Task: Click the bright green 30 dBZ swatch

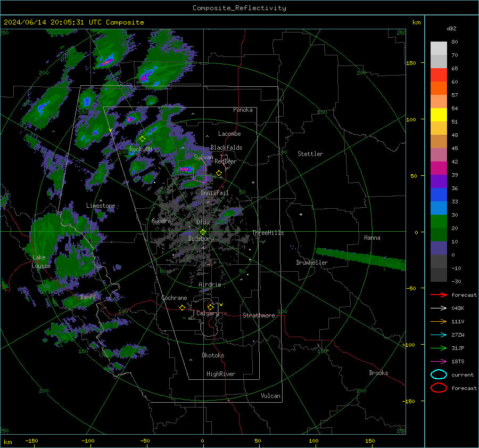Action: click(439, 222)
